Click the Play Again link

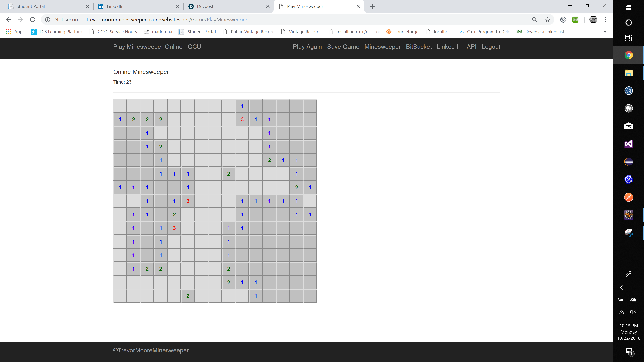pyautogui.click(x=307, y=47)
